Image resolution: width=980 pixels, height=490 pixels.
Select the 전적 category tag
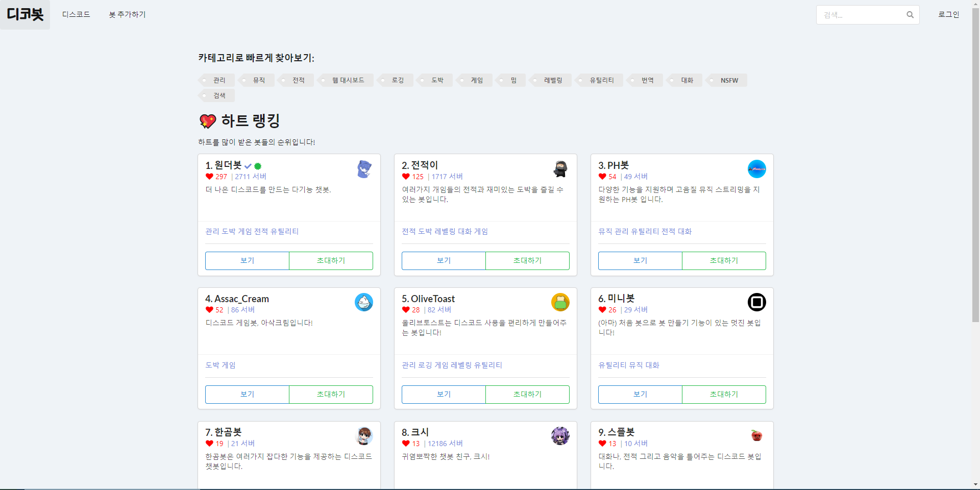coord(296,80)
